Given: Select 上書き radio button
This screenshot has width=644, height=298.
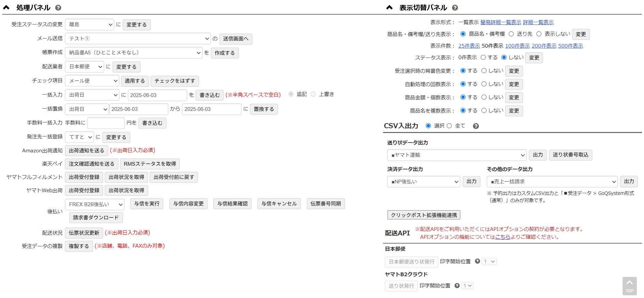Looking at the screenshot, I should pos(313,94).
